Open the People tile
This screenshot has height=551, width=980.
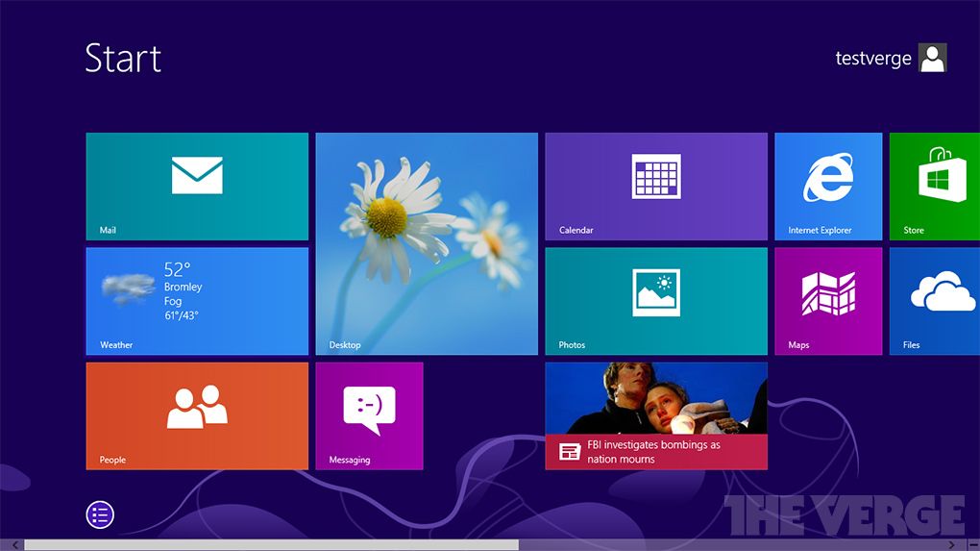click(197, 415)
